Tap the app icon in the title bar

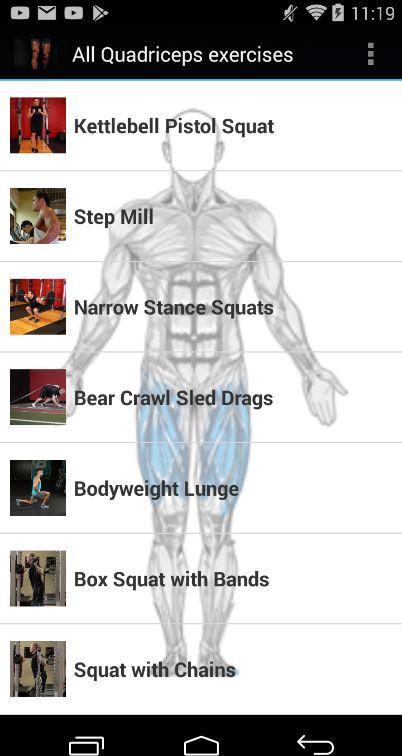(33, 54)
